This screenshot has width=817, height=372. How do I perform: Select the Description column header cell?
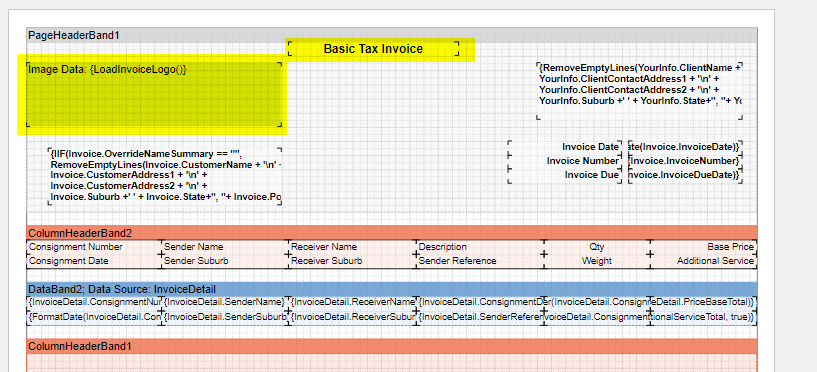click(x=480, y=247)
